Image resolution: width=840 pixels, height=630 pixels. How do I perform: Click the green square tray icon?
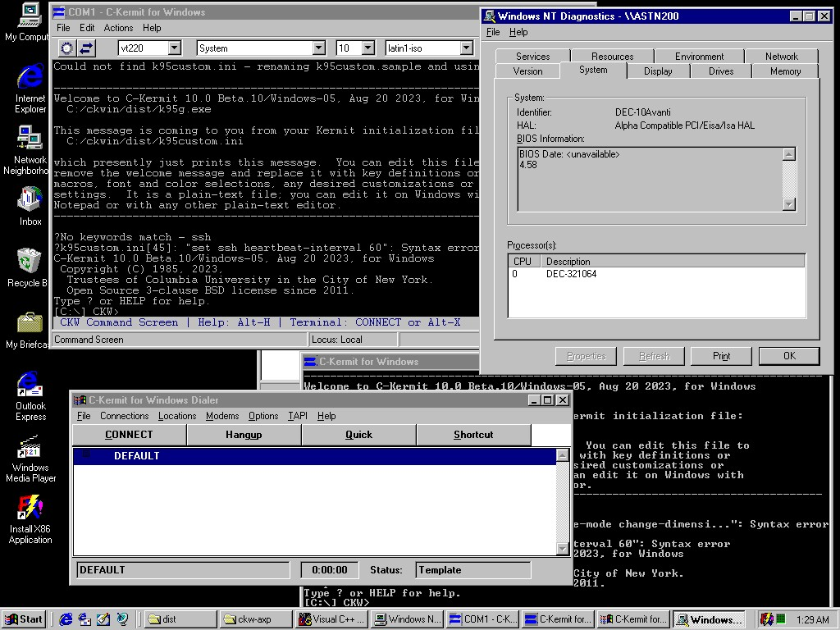pyautogui.click(x=782, y=619)
